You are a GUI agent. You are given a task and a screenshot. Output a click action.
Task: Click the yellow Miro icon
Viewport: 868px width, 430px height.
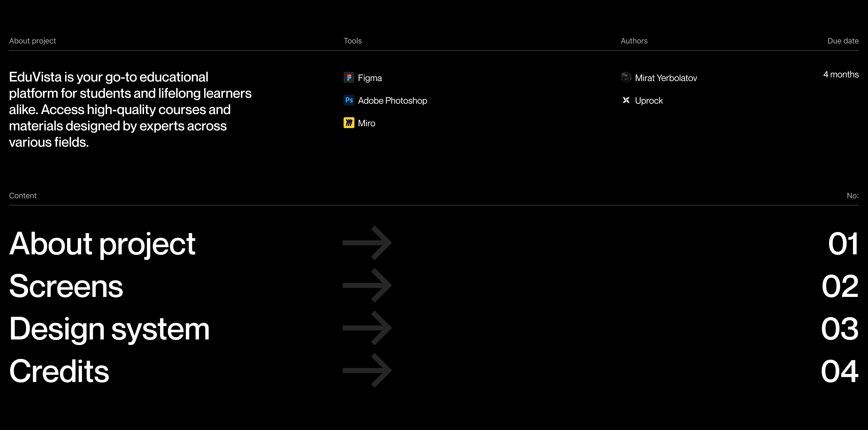(349, 123)
